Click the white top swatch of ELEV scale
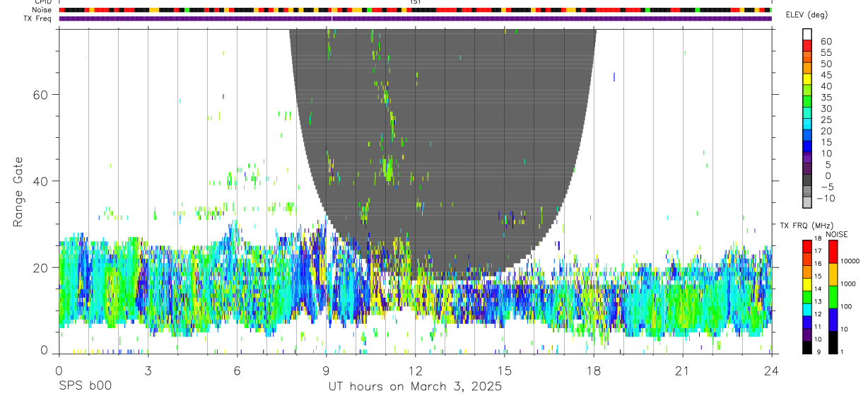The height and width of the screenshot is (401, 868). 807,35
